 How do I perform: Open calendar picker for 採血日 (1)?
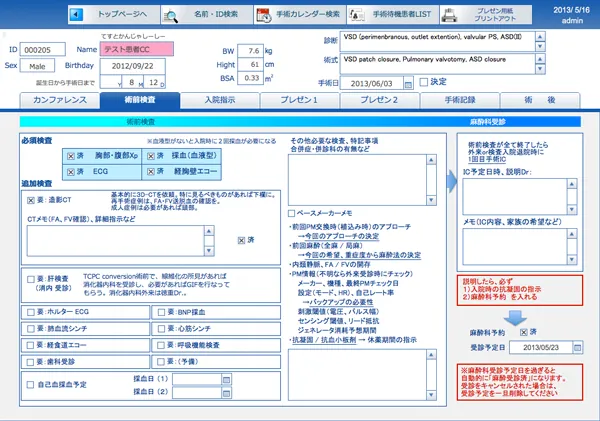click(226, 379)
